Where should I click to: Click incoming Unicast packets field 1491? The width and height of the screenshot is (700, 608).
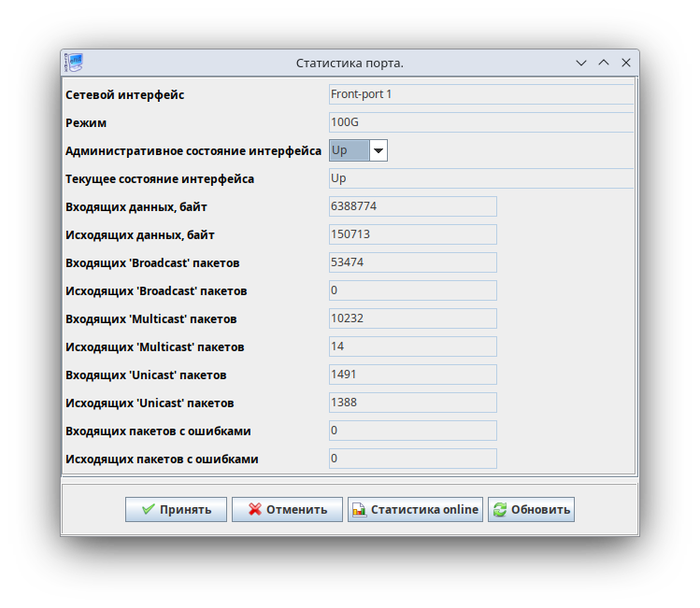(413, 375)
